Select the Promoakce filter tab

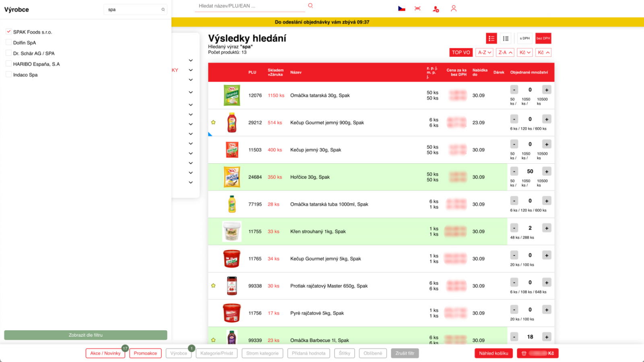(x=145, y=353)
